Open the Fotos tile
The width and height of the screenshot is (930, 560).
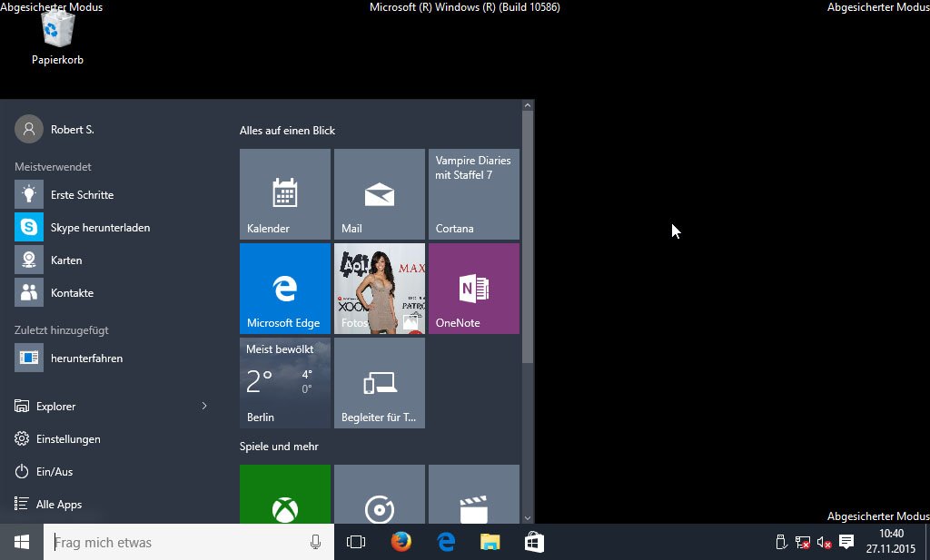tap(379, 288)
